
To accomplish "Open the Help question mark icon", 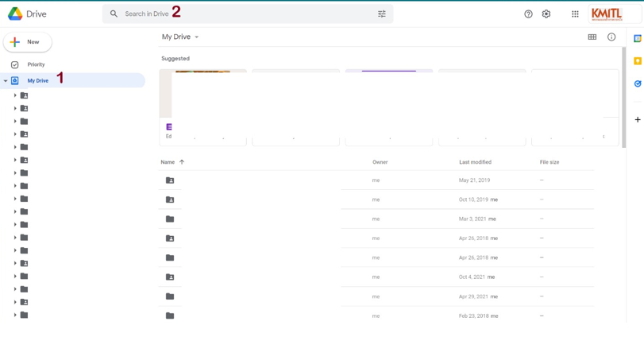I will (528, 14).
